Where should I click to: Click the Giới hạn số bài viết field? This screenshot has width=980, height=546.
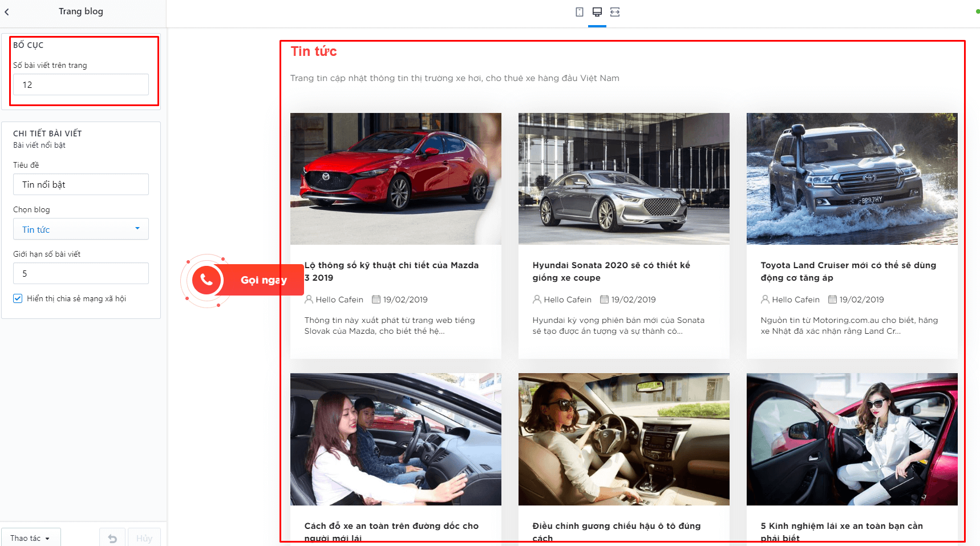coord(81,273)
